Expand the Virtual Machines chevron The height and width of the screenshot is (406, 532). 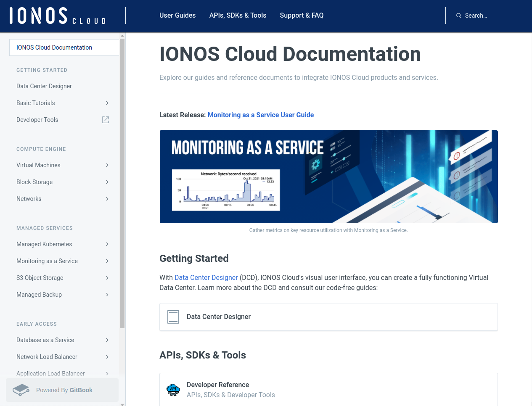(107, 165)
